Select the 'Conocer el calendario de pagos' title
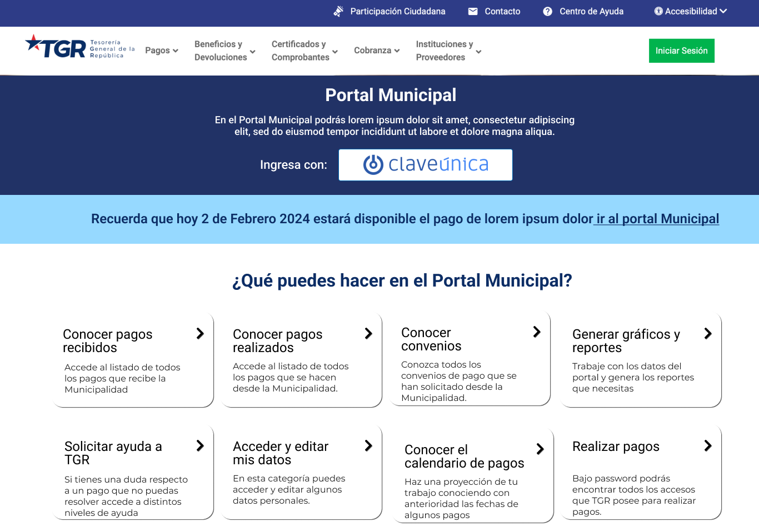 tap(465, 456)
